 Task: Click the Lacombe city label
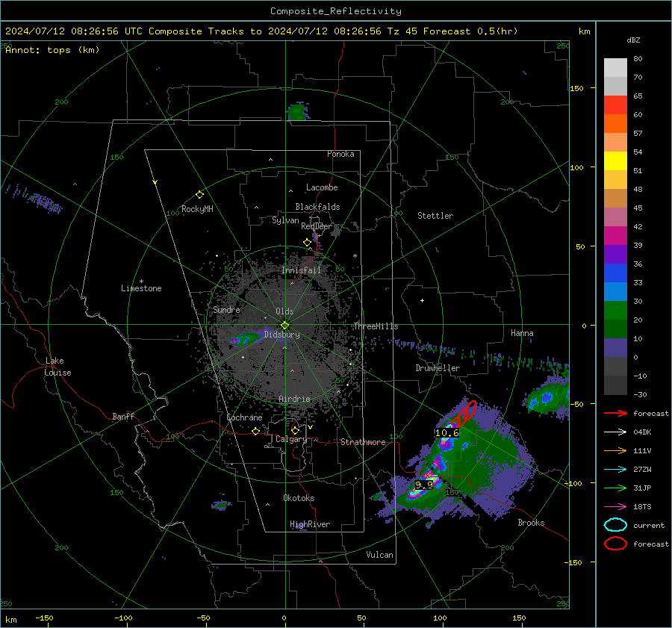pyautogui.click(x=322, y=187)
